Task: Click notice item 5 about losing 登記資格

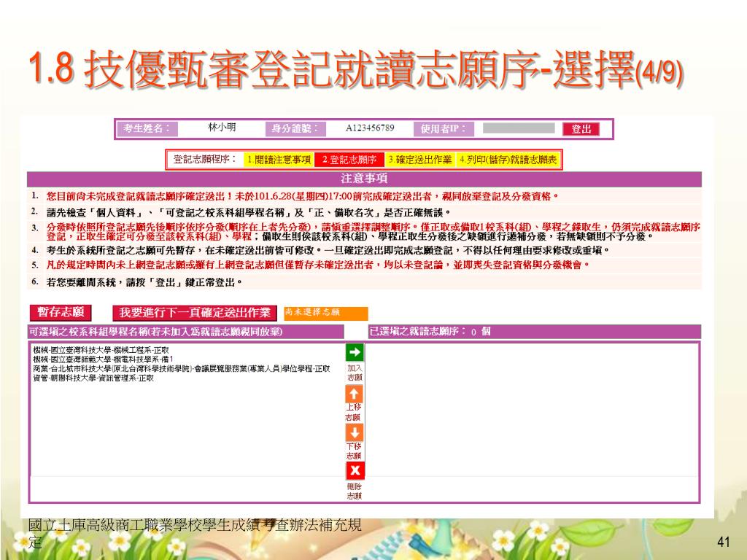Action: point(365,265)
